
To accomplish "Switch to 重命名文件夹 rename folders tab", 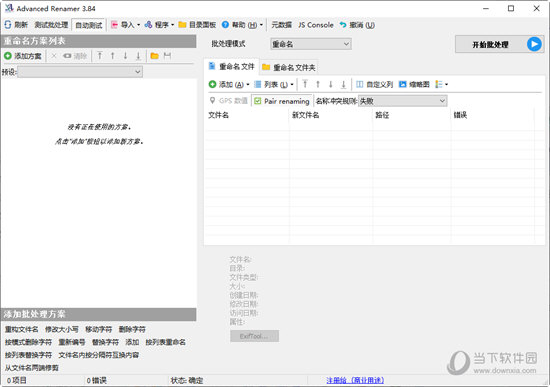I will click(289, 67).
